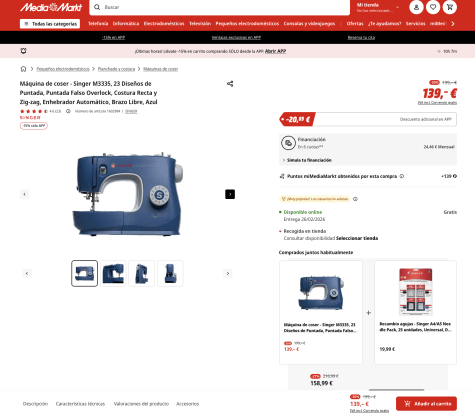Click Seleccionar tienda link

357,238
